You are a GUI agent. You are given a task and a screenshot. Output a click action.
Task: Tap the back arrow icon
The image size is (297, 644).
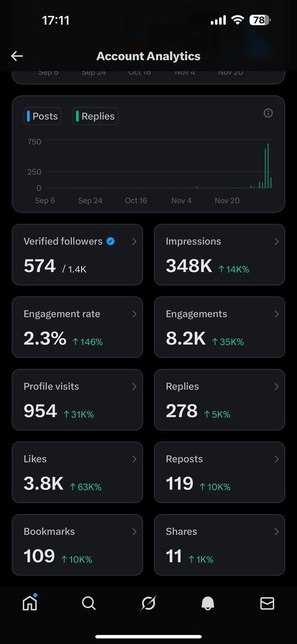point(17,56)
